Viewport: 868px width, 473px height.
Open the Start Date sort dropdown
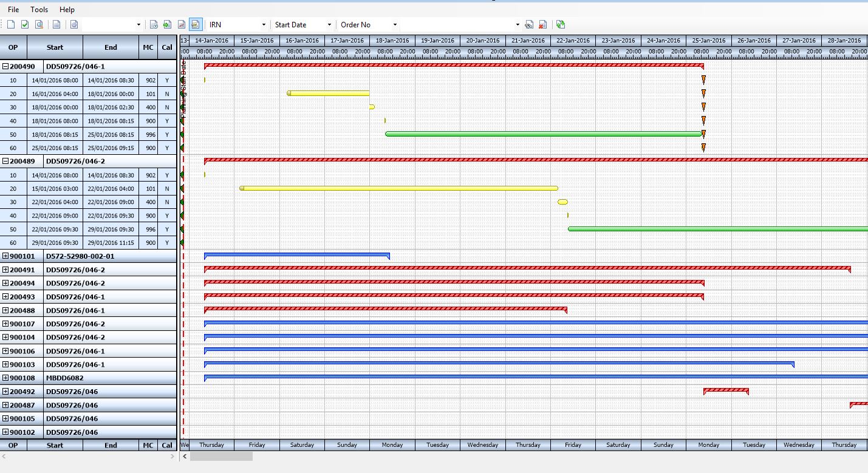[328, 24]
